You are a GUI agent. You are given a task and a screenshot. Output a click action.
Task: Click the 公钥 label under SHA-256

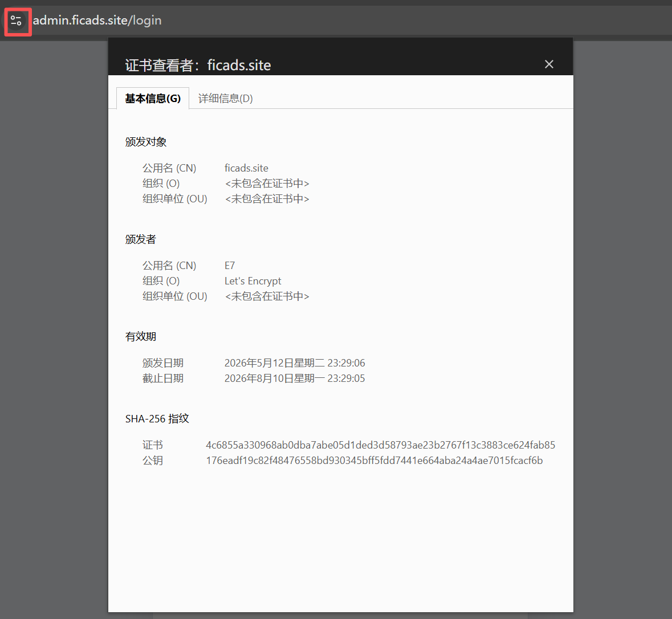coord(153,461)
